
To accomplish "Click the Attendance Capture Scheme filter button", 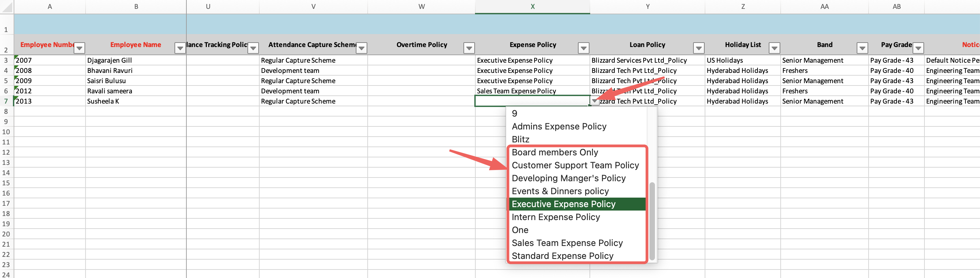I will click(x=362, y=48).
